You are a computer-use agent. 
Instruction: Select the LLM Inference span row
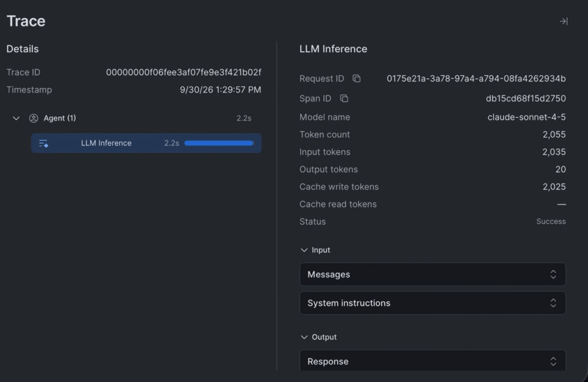[x=146, y=143]
